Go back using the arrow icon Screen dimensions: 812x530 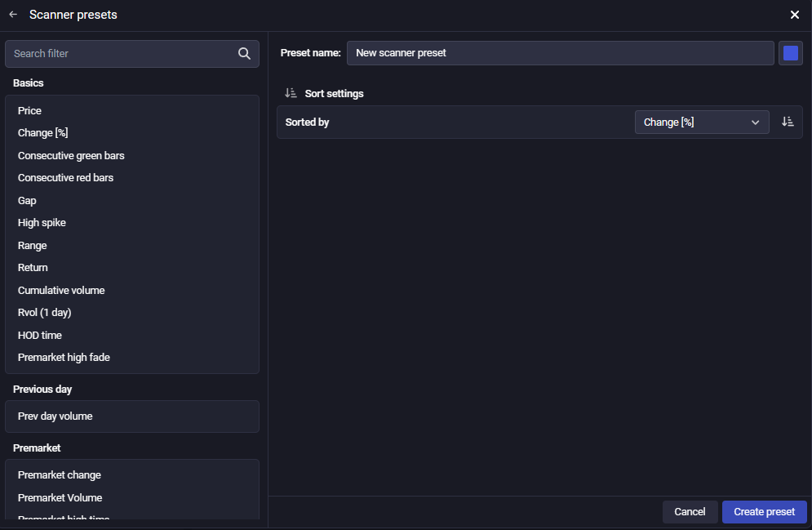point(13,15)
